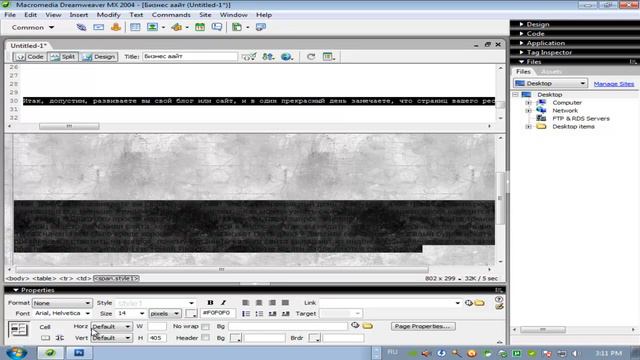640x360 pixels.
Task: Create an ordered list
Action: point(259,313)
